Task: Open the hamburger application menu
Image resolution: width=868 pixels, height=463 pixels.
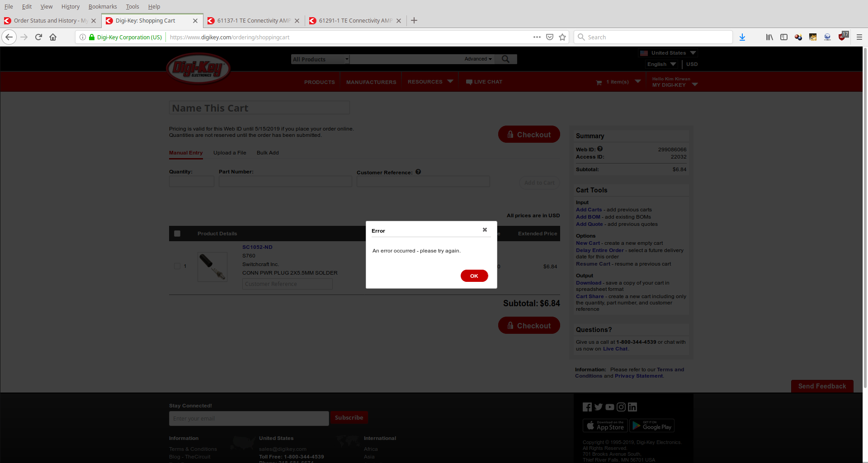Action: click(x=859, y=37)
